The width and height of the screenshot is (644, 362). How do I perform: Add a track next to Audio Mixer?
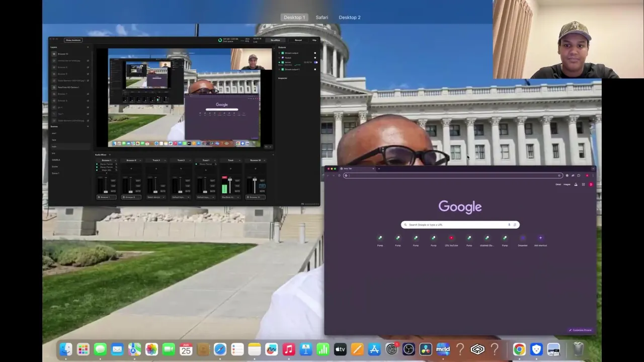coord(110,155)
